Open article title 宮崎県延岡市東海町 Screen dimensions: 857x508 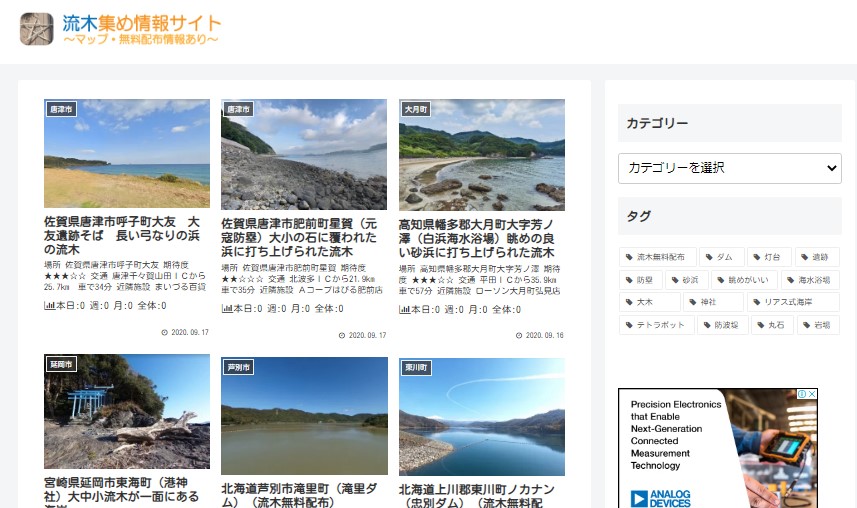pyautogui.click(x=122, y=492)
